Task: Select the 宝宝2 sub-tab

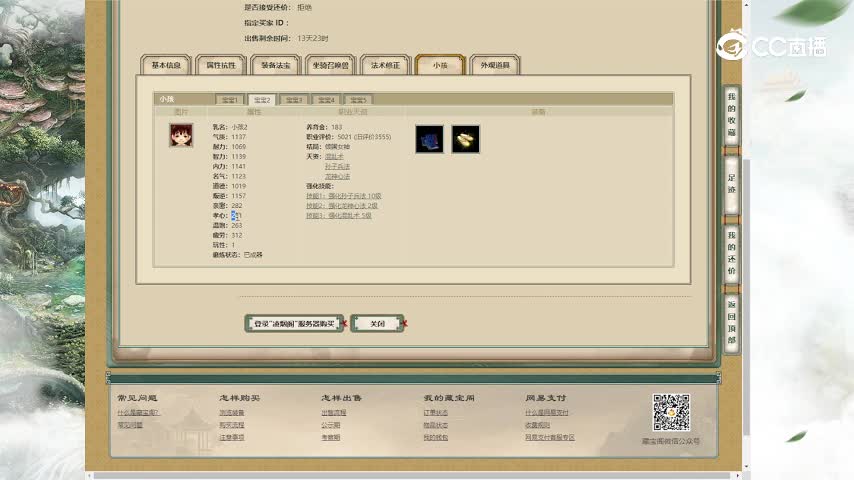Action: click(x=262, y=100)
